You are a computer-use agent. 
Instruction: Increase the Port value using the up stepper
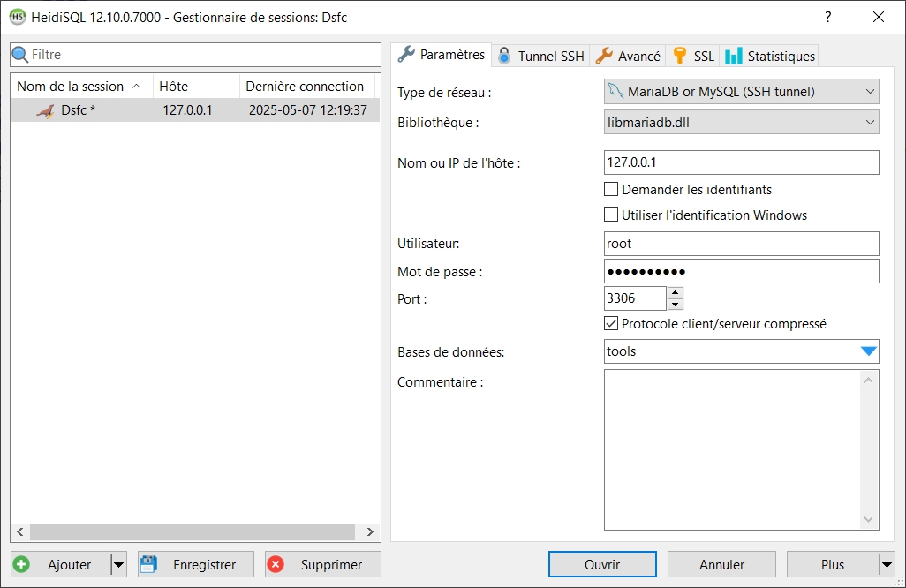coord(675,292)
